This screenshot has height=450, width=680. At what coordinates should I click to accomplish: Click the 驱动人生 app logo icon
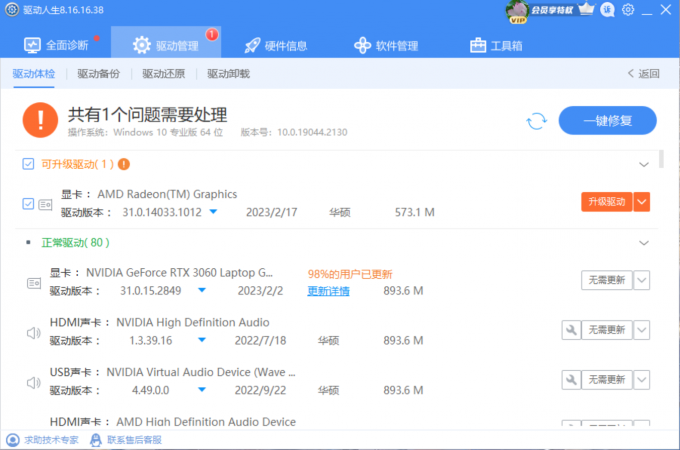click(x=12, y=10)
